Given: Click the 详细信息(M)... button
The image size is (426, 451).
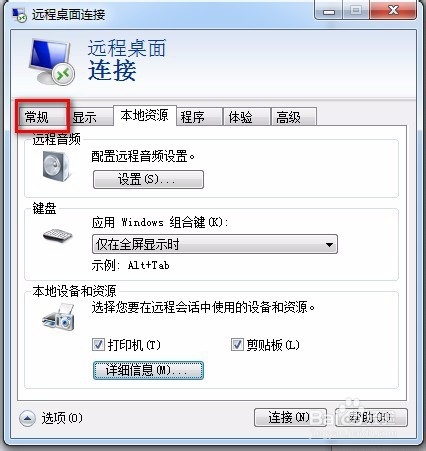Looking at the screenshot, I should (148, 370).
